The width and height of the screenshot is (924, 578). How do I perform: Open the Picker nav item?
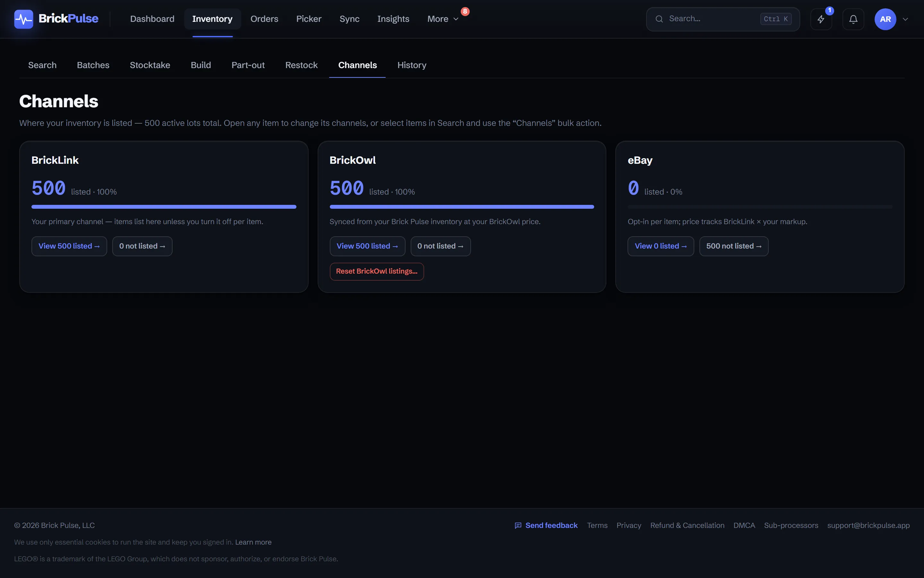point(309,19)
